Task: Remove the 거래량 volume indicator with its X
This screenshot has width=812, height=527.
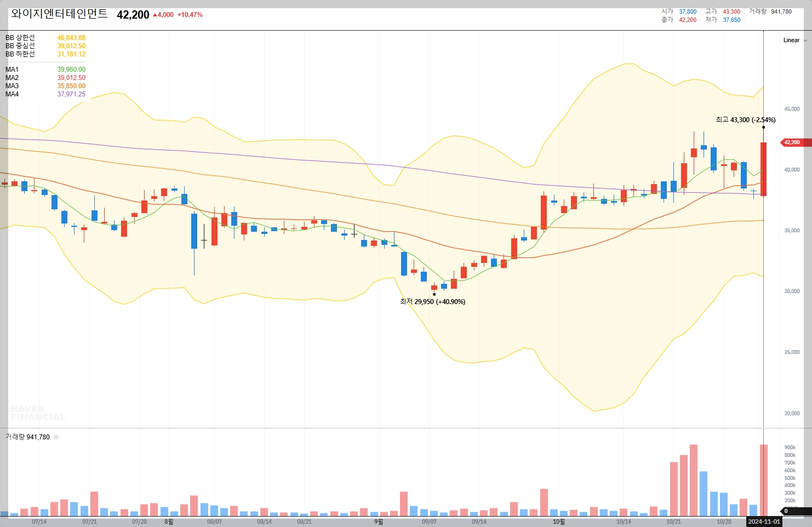Action: point(56,437)
